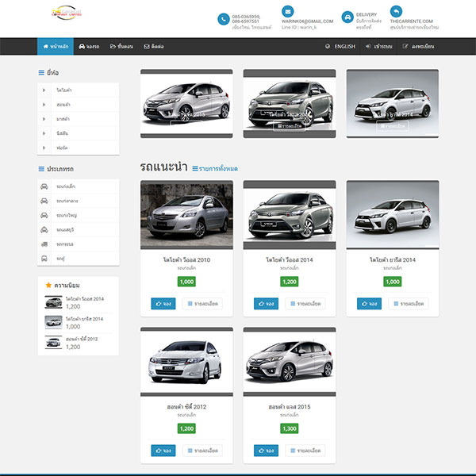Click the view all list (รายการทั้งหมด) link
Screen dimensions: 476x476
point(215,168)
